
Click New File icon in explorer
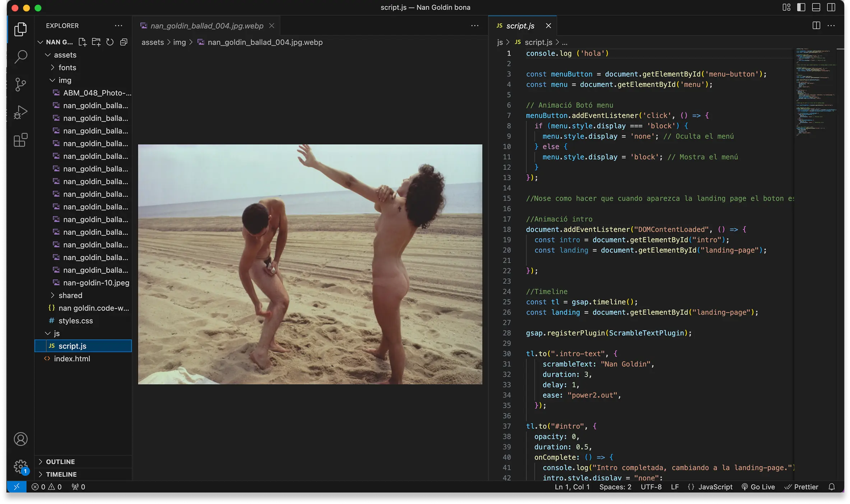(82, 42)
